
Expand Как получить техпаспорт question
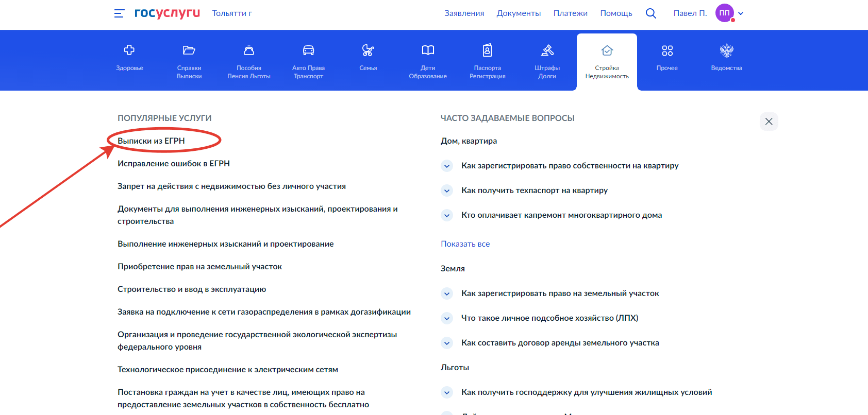pos(447,191)
